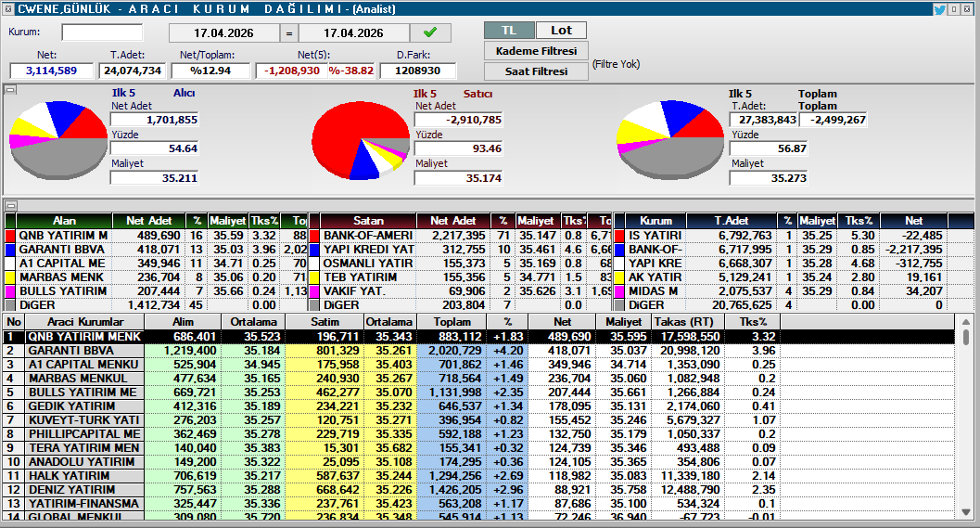The image size is (980, 528).
Task: Switch values to Lot mode
Action: [561, 30]
